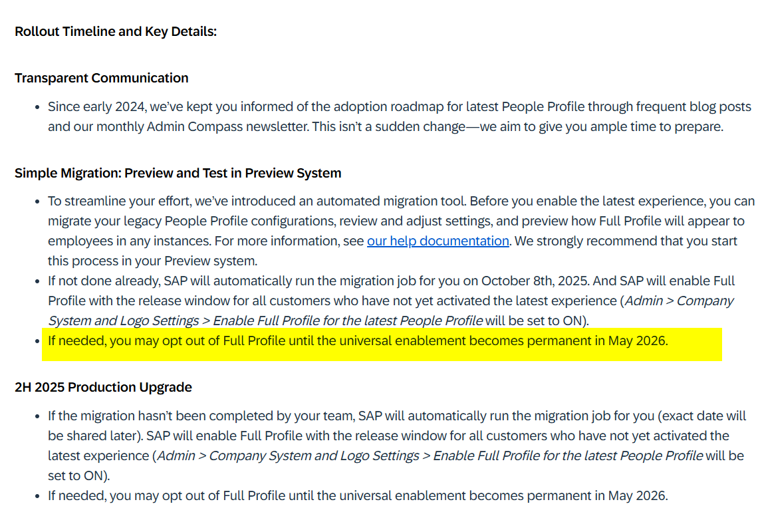Click the bullet point before 'To streamline your effort'
The image size is (758, 532).
click(37, 201)
